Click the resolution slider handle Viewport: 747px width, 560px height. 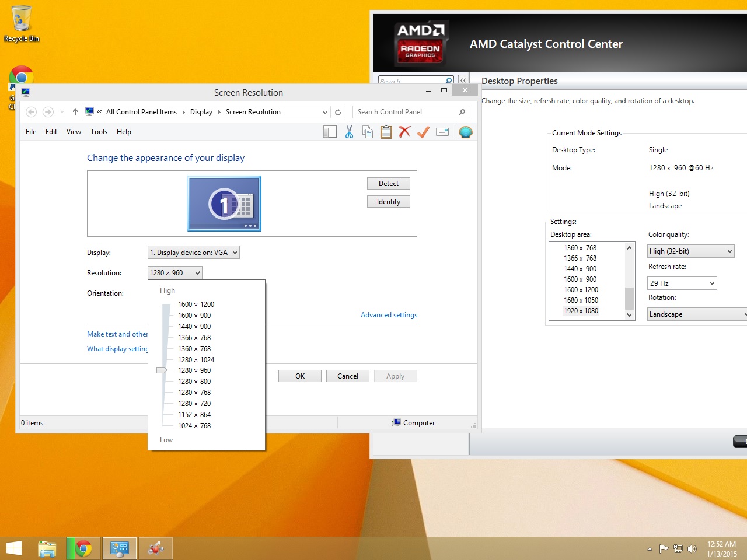(162, 370)
